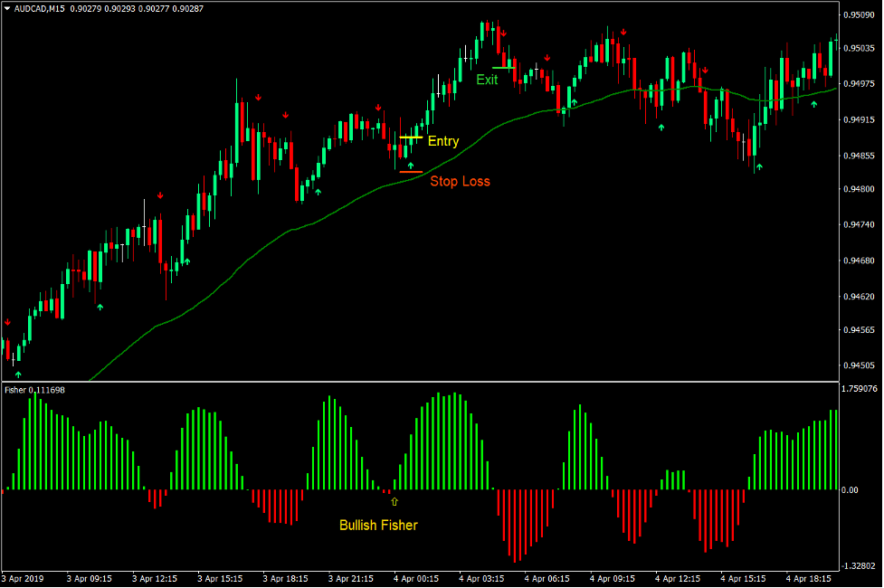Click the Bullish Fisher text label
Image resolution: width=884 pixels, height=588 pixels.
[377, 525]
